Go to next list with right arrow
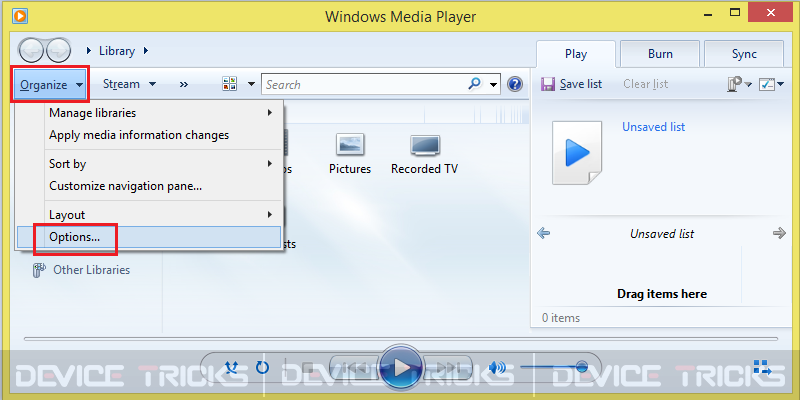Screen dimensions: 800x400 coord(779,234)
